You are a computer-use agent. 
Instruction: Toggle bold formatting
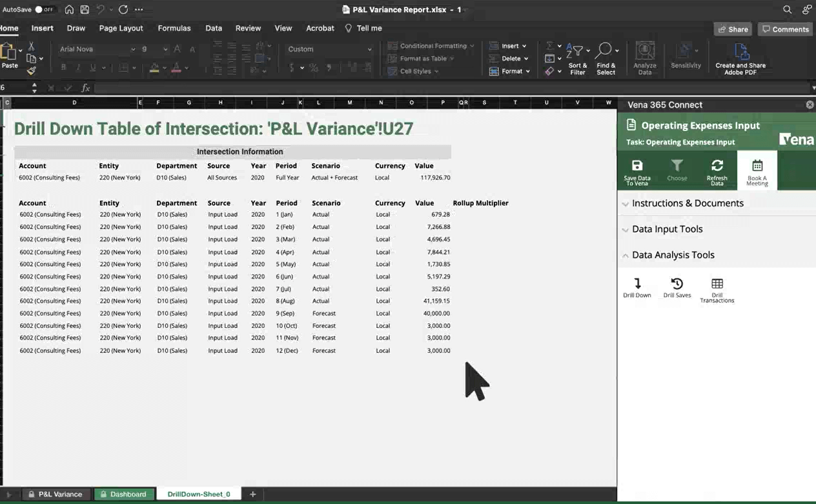pos(63,67)
